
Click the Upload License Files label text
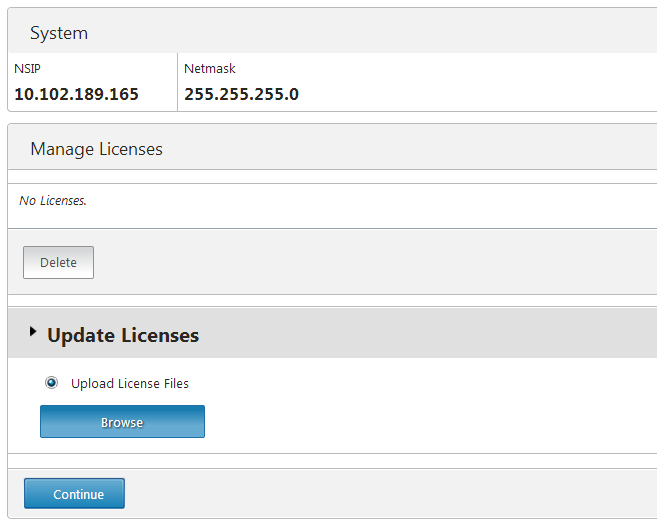130,384
